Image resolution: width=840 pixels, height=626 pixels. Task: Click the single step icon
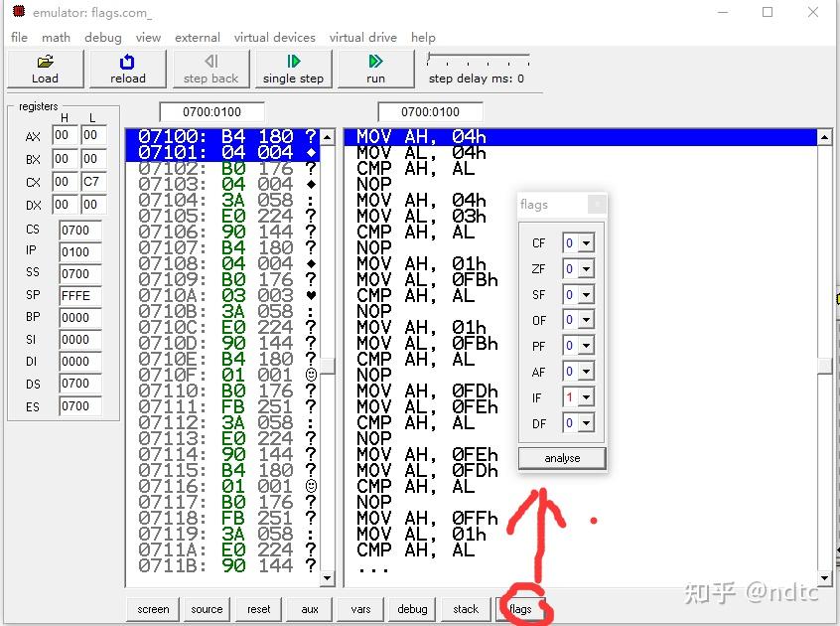[x=293, y=69]
